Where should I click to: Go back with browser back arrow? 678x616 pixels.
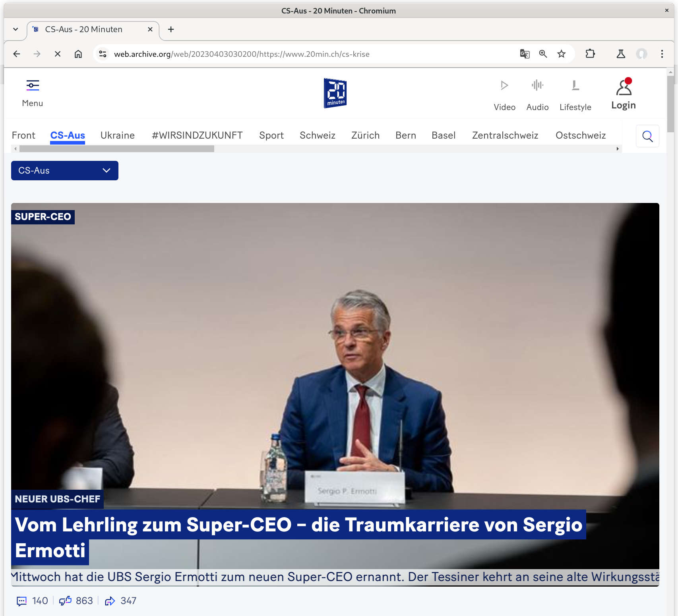pyautogui.click(x=17, y=54)
